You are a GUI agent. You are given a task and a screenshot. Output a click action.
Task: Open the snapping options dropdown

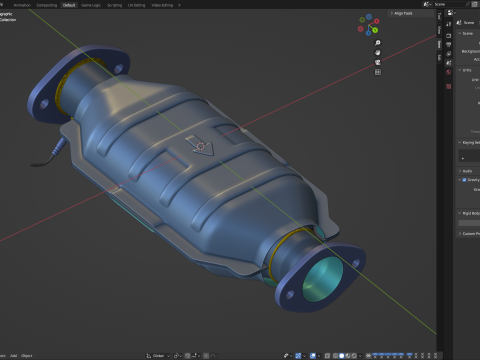[x=196, y=356]
